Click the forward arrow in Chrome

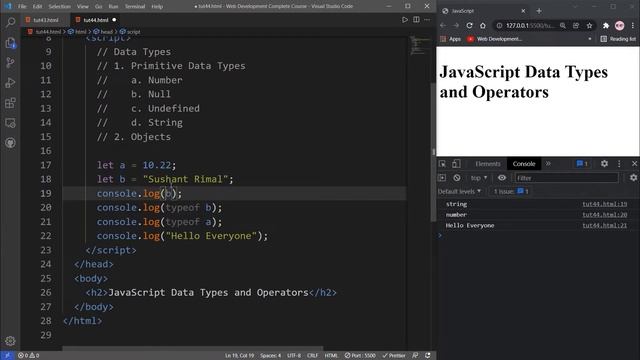pos(456,25)
